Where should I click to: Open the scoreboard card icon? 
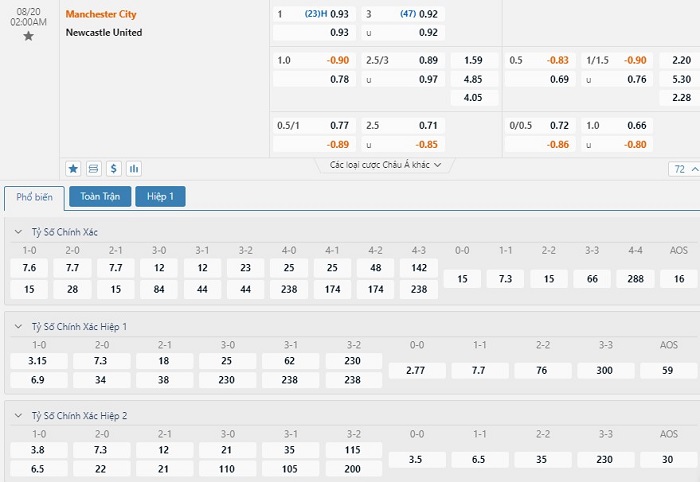click(94, 169)
